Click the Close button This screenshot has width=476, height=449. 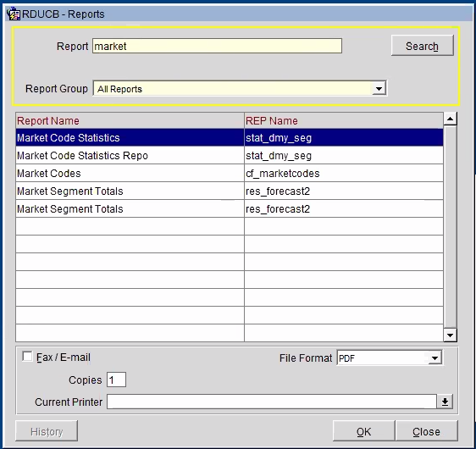(426, 431)
